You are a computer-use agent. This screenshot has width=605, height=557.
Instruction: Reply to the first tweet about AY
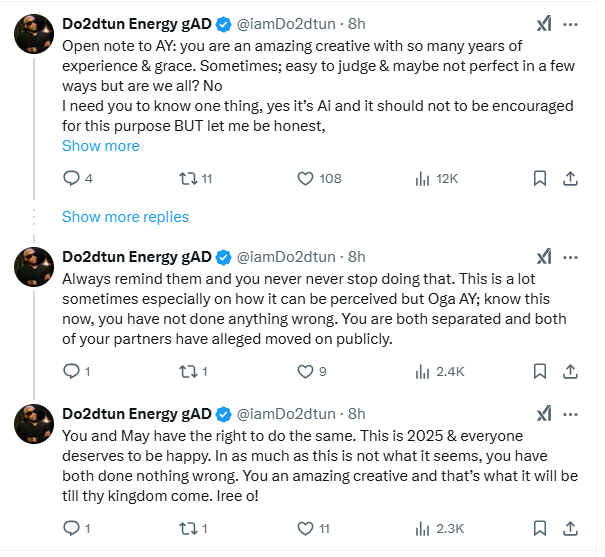[71, 178]
